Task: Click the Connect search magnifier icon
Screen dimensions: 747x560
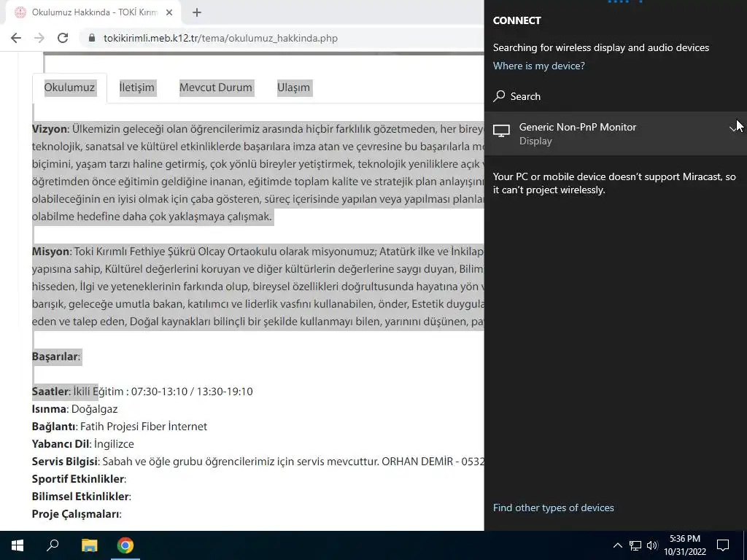Action: 499,96
